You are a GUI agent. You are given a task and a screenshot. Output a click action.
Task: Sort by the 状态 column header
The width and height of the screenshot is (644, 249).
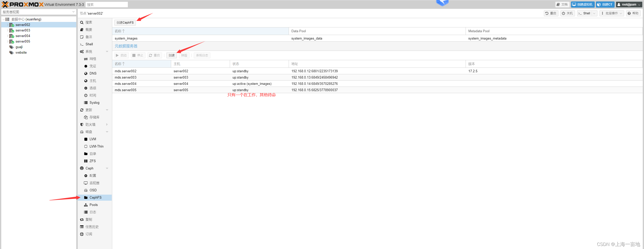click(x=259, y=64)
